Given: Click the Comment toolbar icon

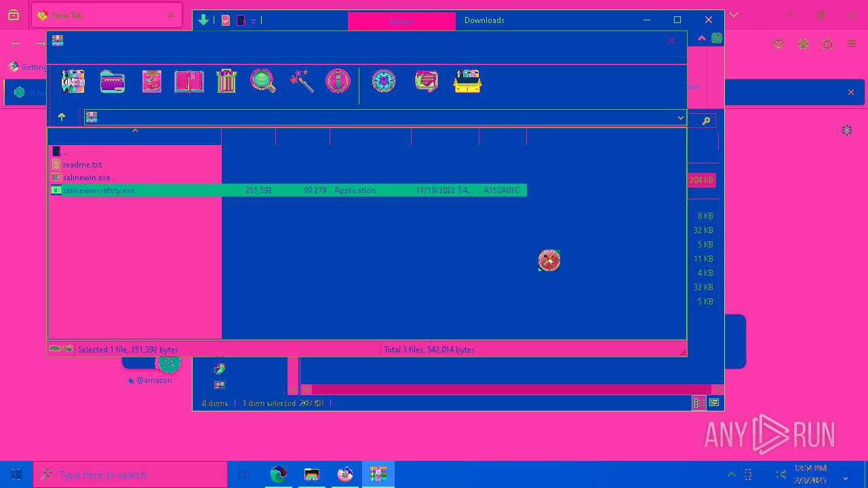Looking at the screenshot, I should click(x=426, y=81).
